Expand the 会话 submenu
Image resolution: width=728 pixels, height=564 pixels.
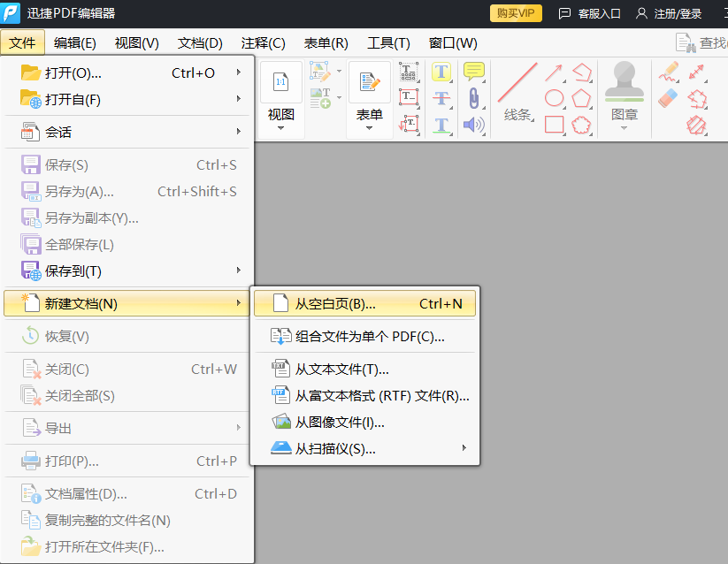[x=239, y=132]
